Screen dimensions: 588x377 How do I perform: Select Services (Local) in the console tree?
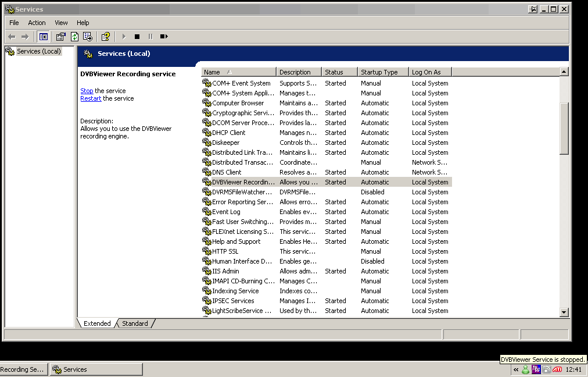click(38, 51)
